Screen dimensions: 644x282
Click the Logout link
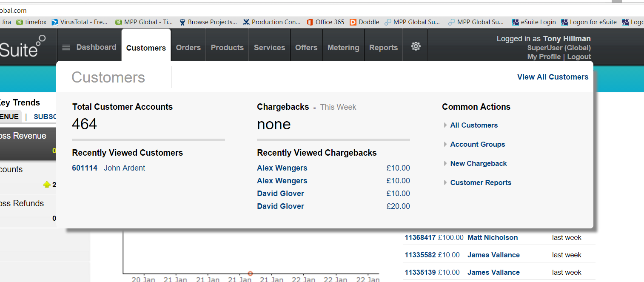coord(579,57)
